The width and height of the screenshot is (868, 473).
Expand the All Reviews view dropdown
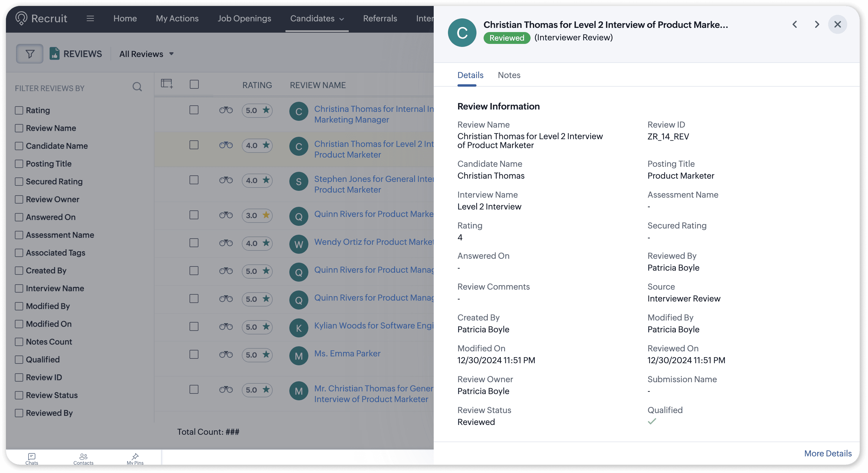[x=146, y=54]
